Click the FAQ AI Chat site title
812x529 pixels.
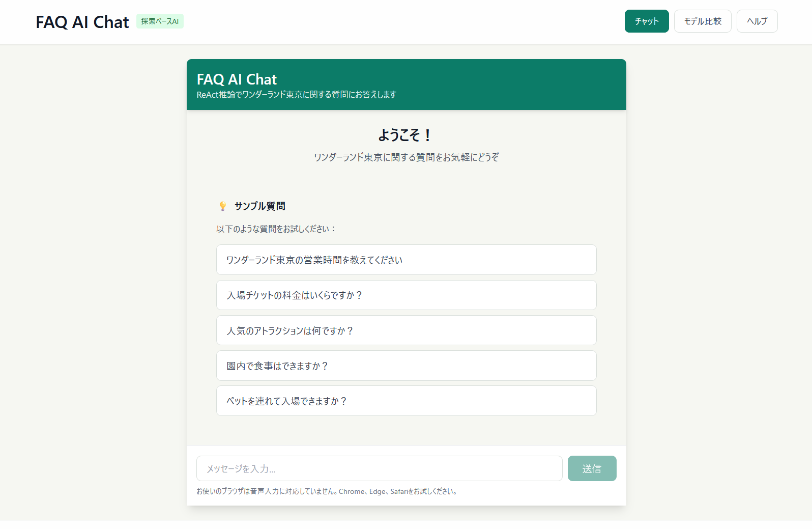82,22
